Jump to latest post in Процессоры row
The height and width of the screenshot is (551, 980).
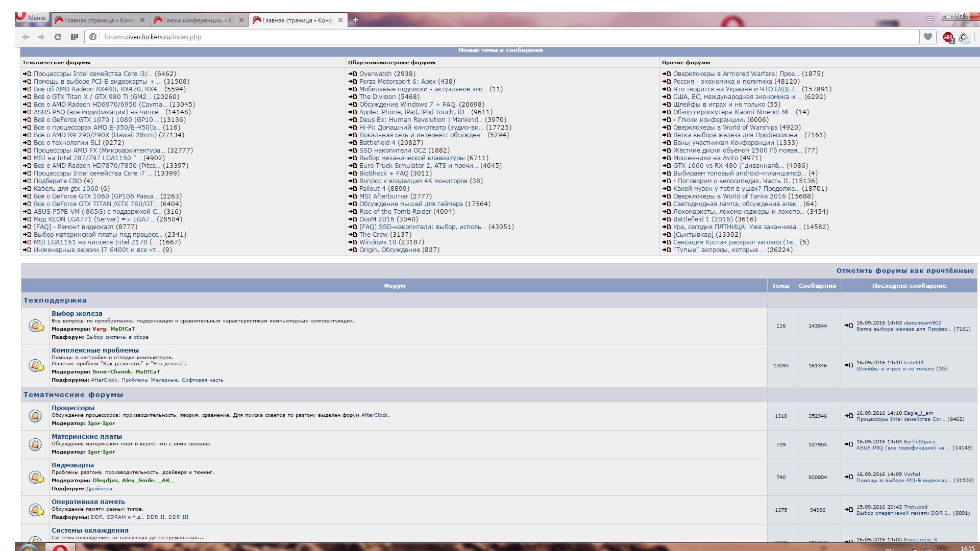848,416
